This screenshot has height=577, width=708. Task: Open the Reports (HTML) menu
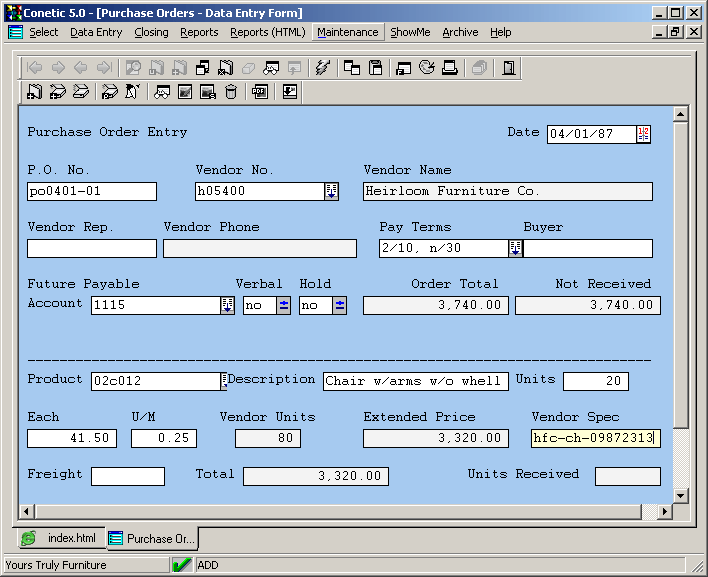pos(267,32)
